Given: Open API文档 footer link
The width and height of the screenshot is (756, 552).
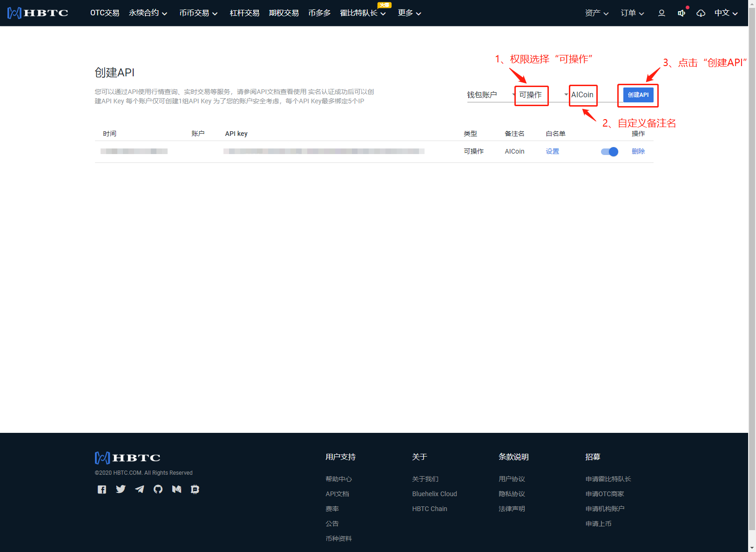Looking at the screenshot, I should click(337, 494).
